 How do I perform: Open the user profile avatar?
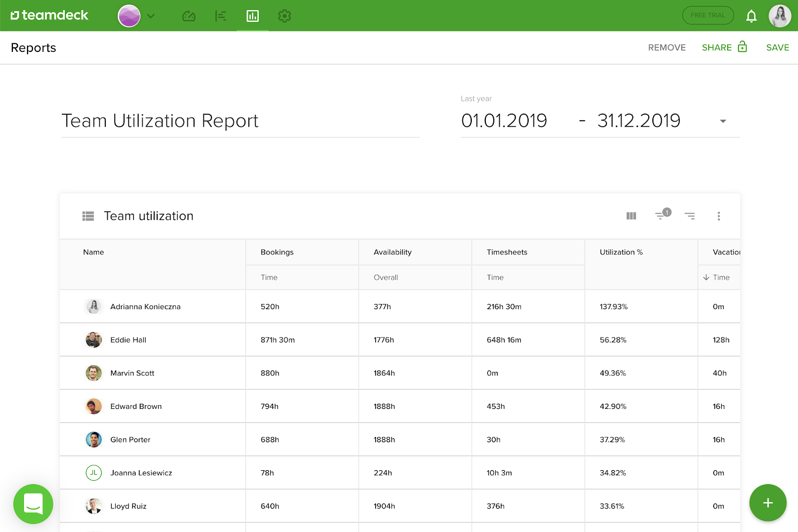click(780, 16)
